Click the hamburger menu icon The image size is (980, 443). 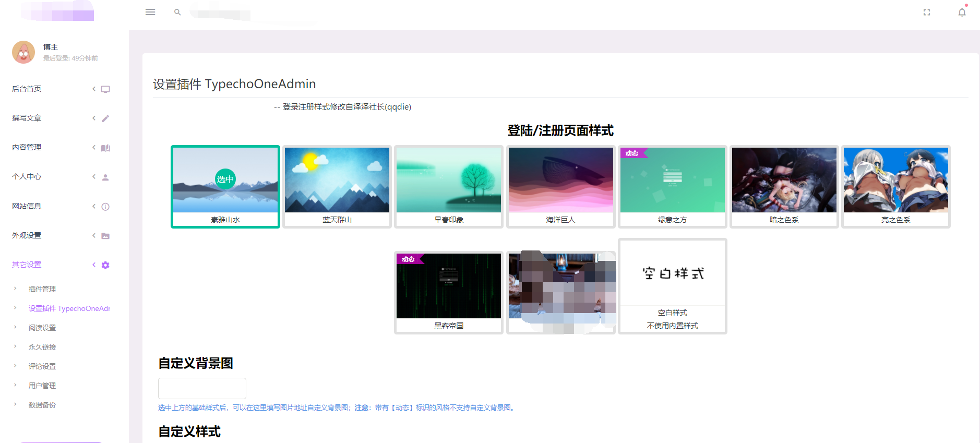[150, 12]
